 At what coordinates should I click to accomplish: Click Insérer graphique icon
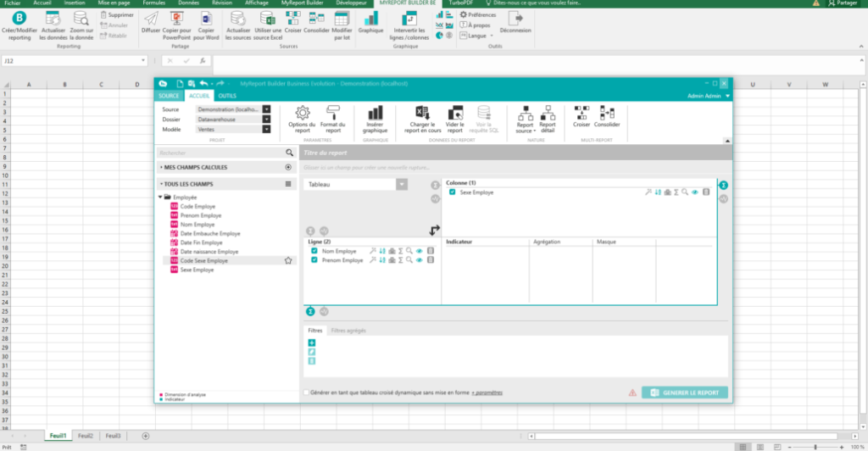[375, 120]
